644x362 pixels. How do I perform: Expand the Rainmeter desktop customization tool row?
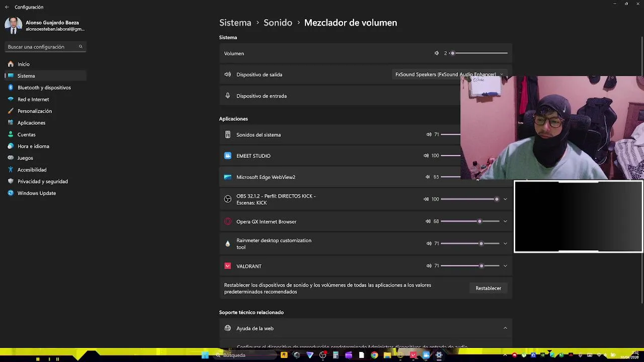pos(505,243)
